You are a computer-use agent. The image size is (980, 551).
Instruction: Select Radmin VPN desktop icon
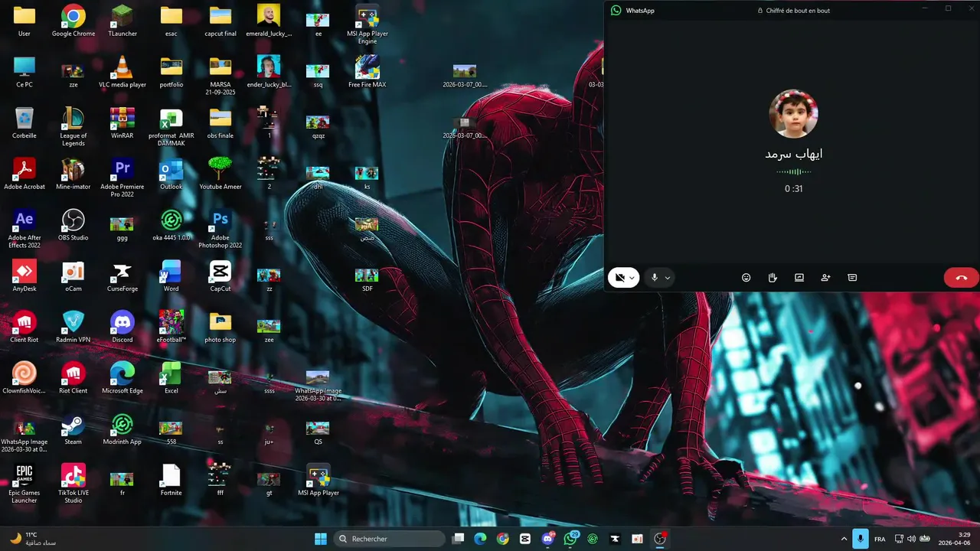click(x=73, y=327)
